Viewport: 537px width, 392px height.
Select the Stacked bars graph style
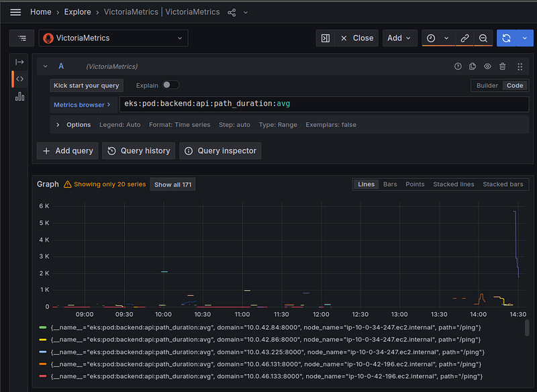(x=502, y=184)
